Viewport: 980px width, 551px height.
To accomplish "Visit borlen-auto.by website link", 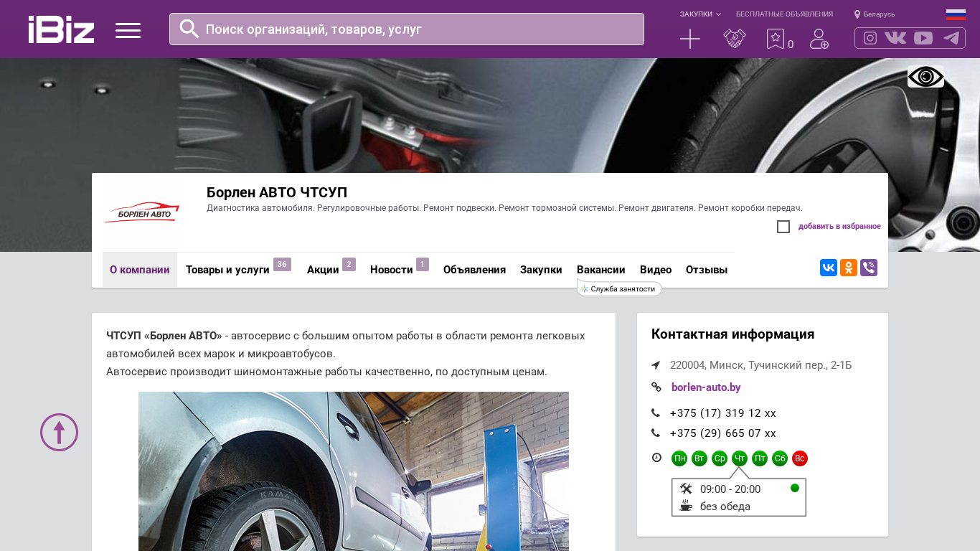I will 706,387.
